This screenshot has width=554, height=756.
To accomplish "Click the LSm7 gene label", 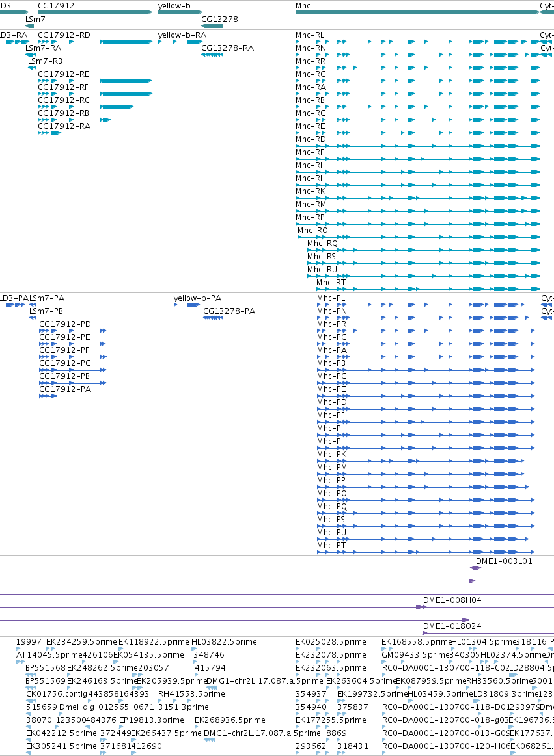I will [x=35, y=20].
